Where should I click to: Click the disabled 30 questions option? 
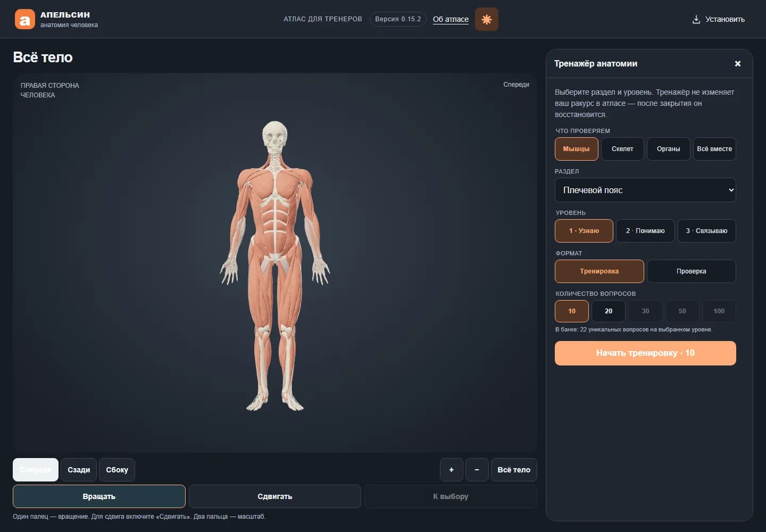(645, 311)
